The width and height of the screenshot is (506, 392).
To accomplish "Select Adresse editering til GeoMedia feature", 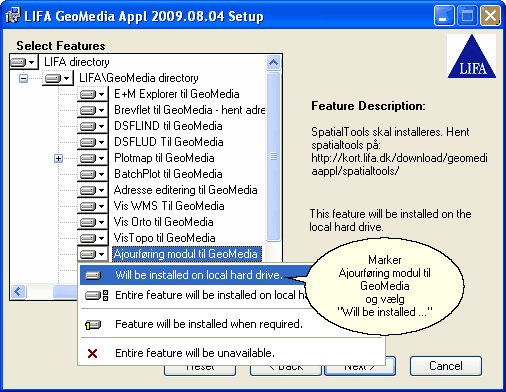I will (x=185, y=190).
